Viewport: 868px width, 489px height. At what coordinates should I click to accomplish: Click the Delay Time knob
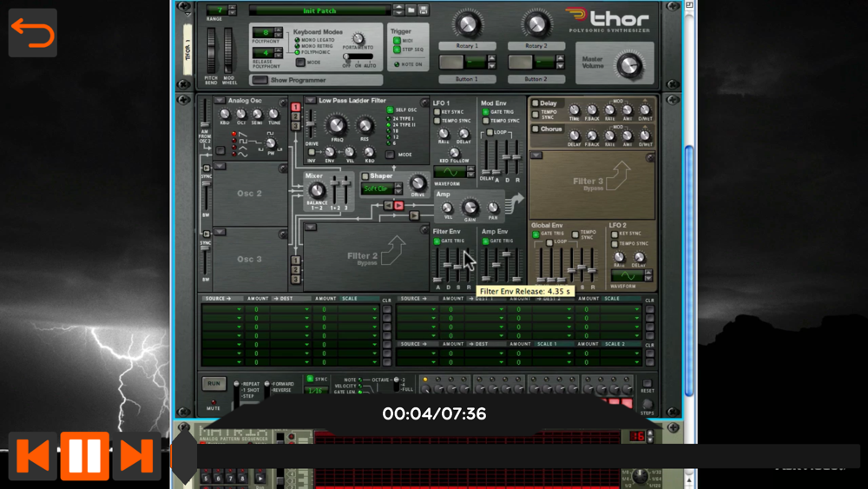[x=575, y=110]
